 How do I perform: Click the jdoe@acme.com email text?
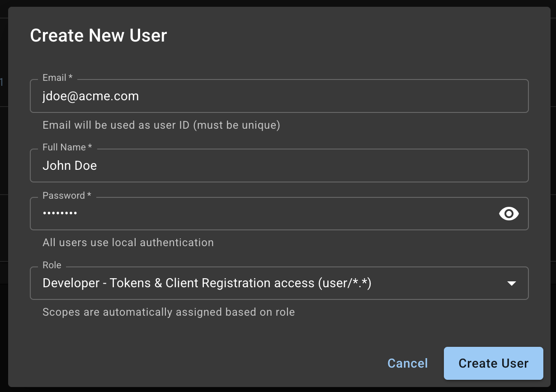(x=90, y=96)
